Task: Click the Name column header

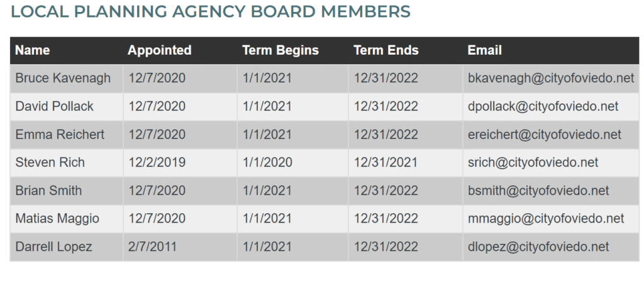Action: tap(33, 50)
